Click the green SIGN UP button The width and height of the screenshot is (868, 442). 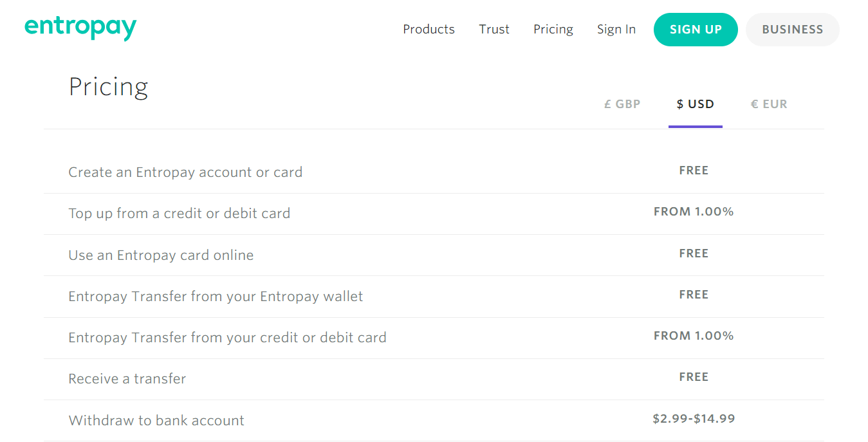[x=696, y=30]
